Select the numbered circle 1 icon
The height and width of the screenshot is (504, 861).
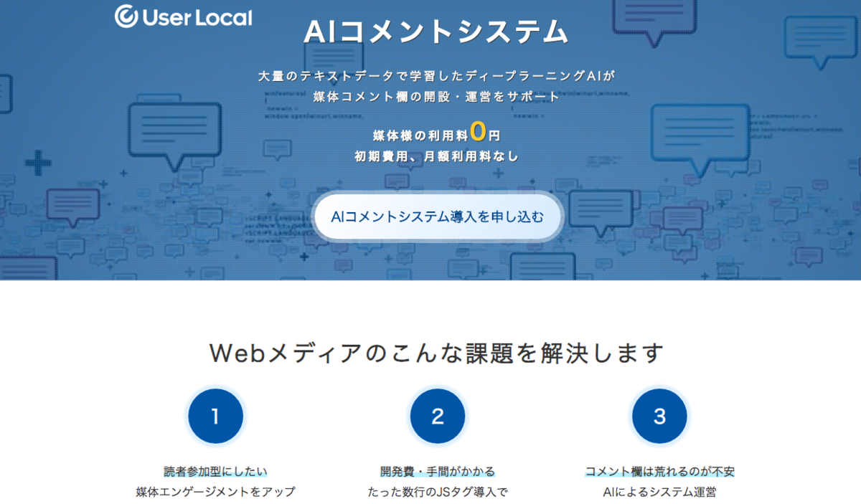coord(215,416)
